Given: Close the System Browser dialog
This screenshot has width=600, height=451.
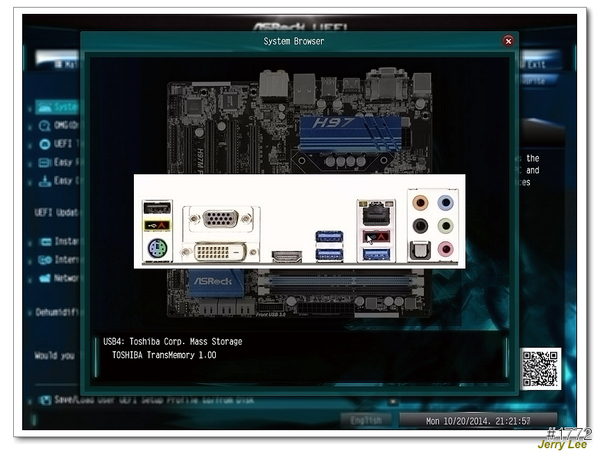Looking at the screenshot, I should [x=508, y=41].
